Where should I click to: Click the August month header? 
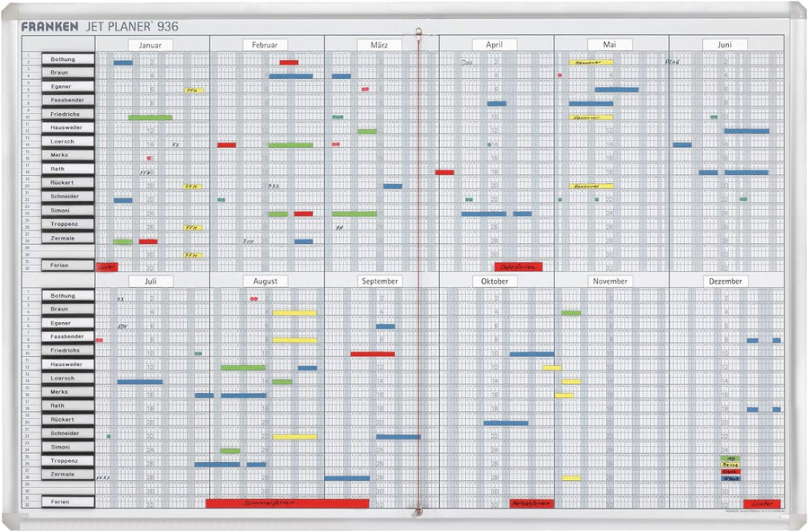[x=266, y=282]
